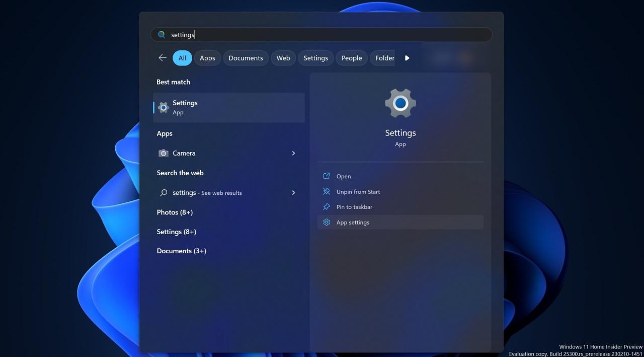The width and height of the screenshot is (644, 357).
Task: Expand the Documents (3+) group
Action: click(182, 251)
